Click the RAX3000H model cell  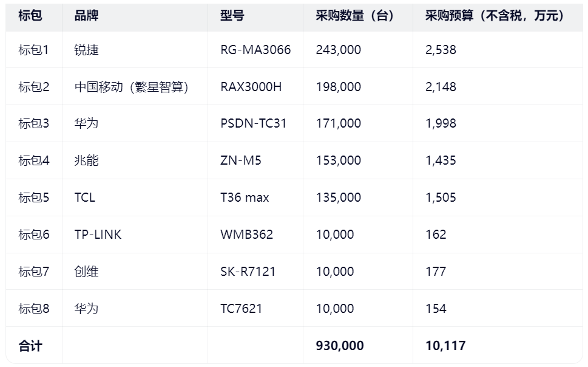[x=251, y=87]
